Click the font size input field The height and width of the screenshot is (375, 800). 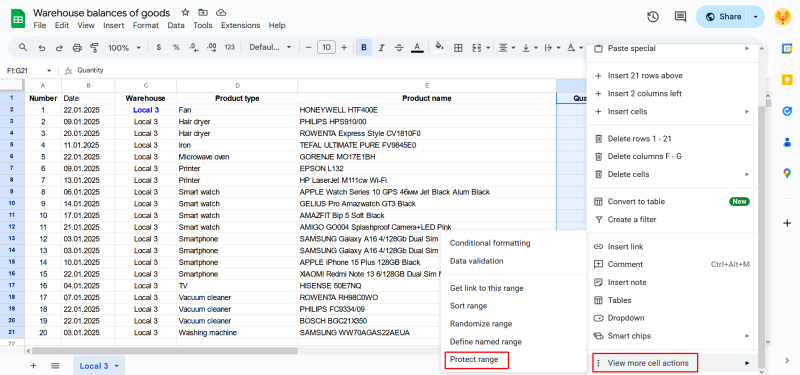click(326, 47)
